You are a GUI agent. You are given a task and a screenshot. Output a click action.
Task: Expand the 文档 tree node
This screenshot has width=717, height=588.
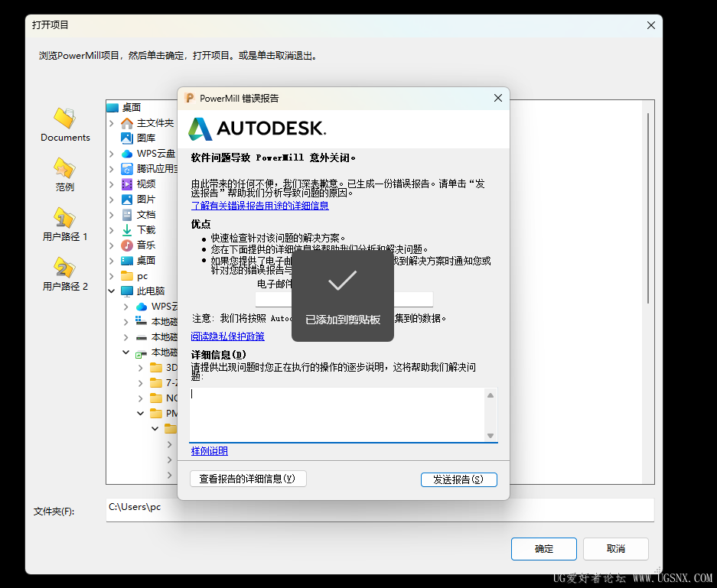pyautogui.click(x=112, y=215)
